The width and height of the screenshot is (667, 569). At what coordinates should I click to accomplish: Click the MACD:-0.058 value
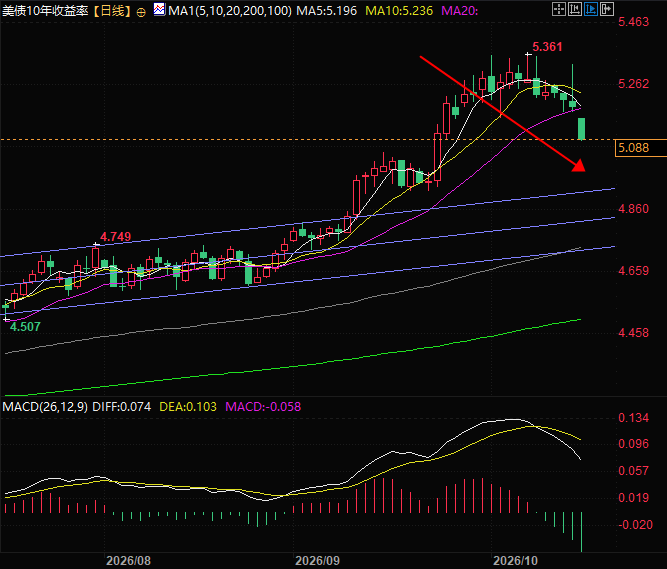pos(263,407)
